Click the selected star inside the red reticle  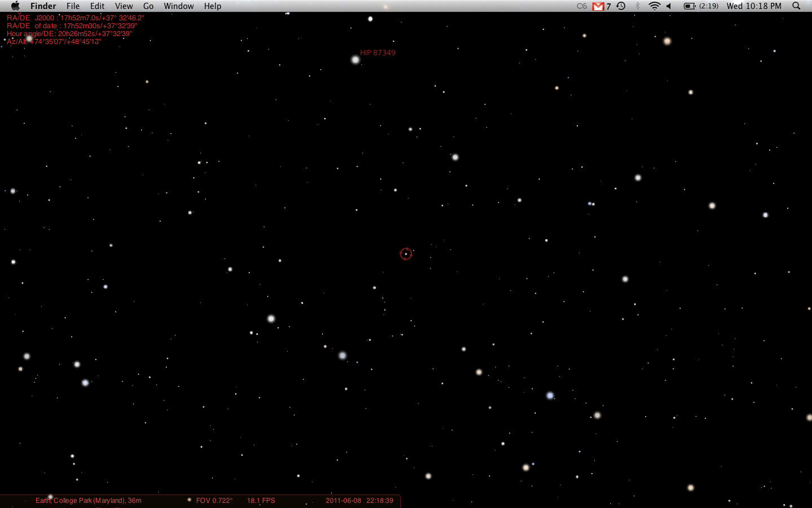coord(406,254)
